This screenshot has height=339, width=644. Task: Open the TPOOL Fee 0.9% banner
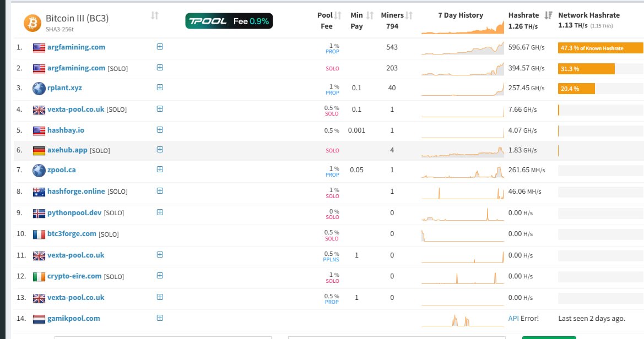click(x=229, y=21)
